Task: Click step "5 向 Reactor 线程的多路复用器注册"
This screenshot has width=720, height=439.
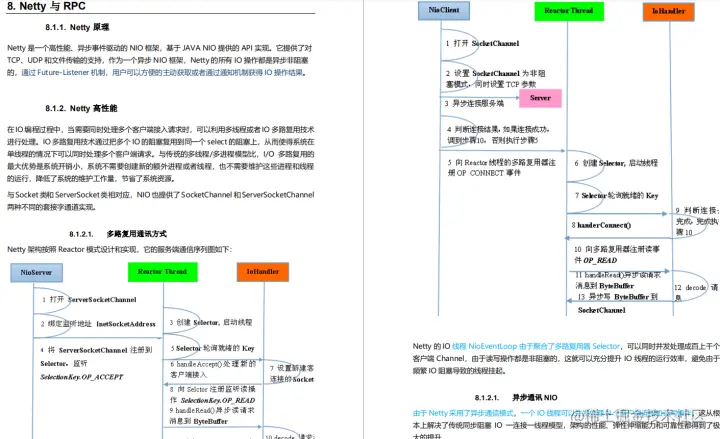Action: (x=501, y=168)
